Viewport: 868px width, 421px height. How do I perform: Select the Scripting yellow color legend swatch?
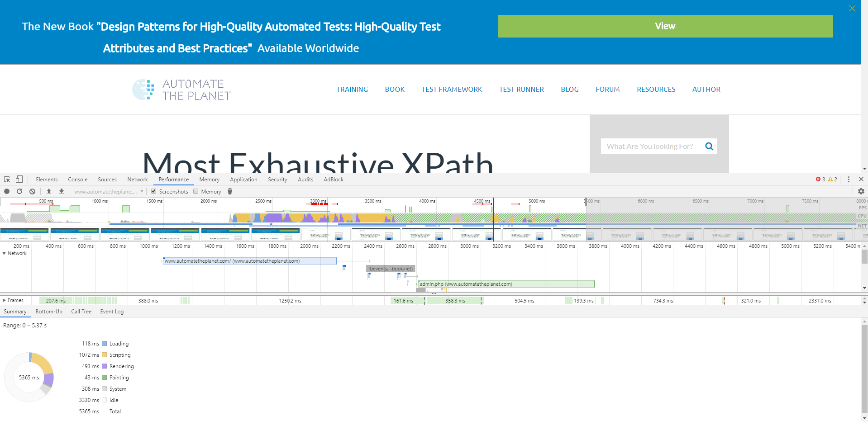tap(105, 355)
